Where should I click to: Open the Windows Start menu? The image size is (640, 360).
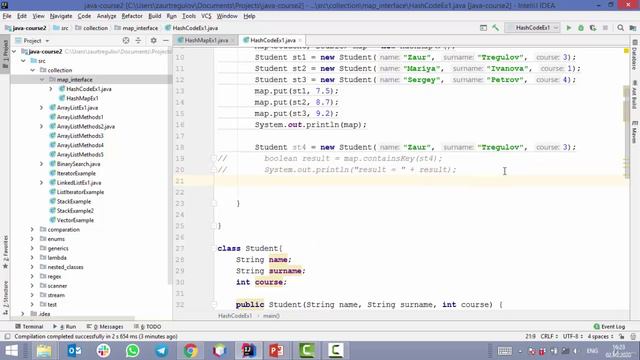click(11, 351)
